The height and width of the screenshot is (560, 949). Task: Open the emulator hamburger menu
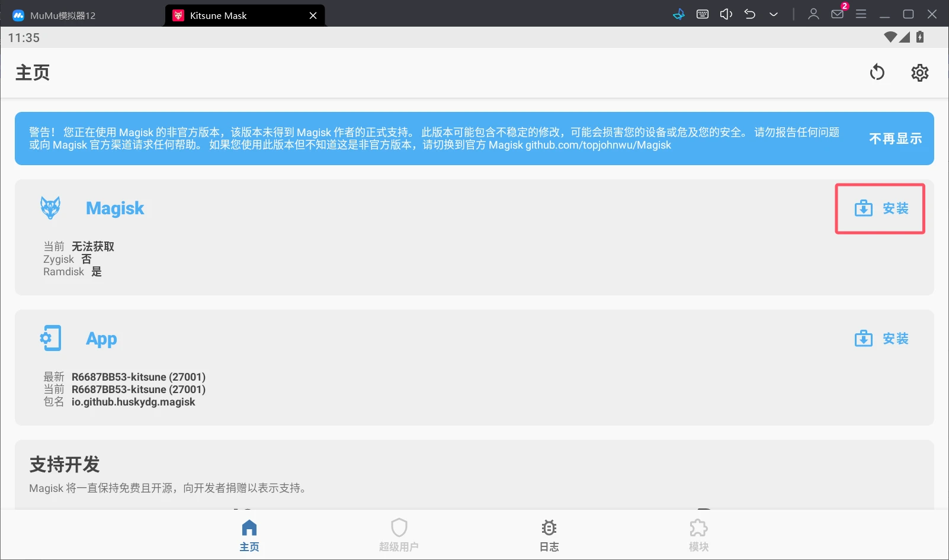coord(861,14)
